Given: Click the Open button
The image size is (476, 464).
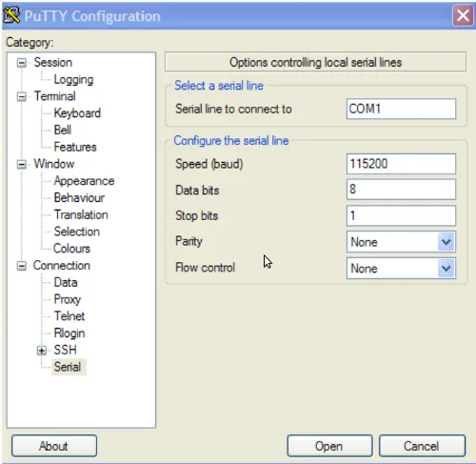Looking at the screenshot, I should pyautogui.click(x=329, y=446).
